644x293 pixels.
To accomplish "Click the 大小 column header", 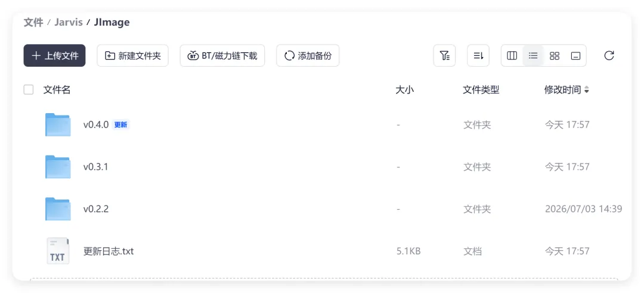I will click(404, 90).
